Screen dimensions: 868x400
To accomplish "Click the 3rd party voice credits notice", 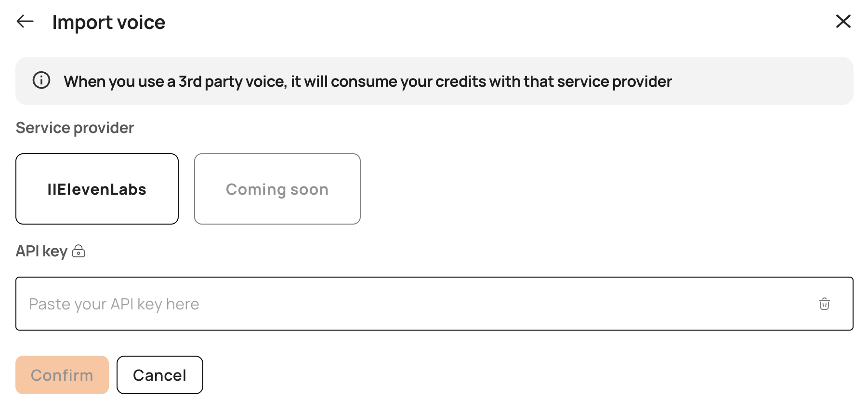I will 368,81.
